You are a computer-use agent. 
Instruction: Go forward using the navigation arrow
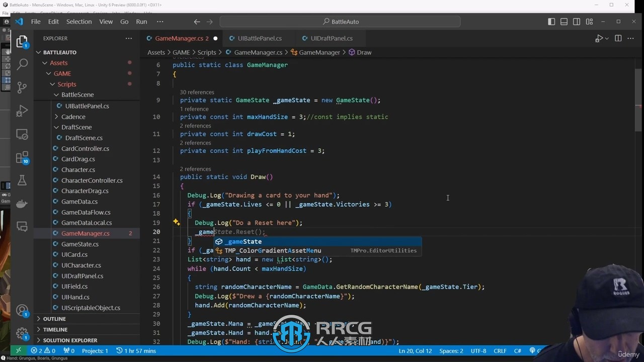(210, 22)
